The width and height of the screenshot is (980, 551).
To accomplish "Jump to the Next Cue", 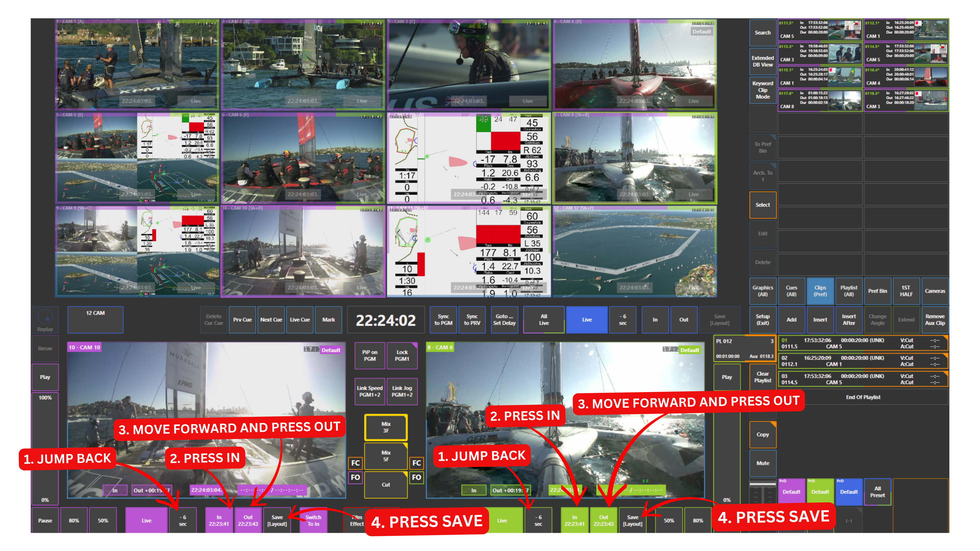I will (x=271, y=320).
